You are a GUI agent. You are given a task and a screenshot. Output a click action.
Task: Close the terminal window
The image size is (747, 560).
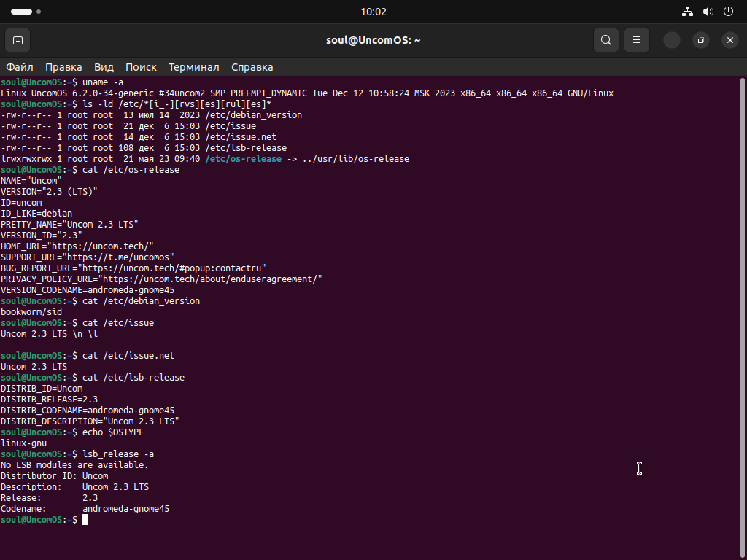pyautogui.click(x=729, y=41)
